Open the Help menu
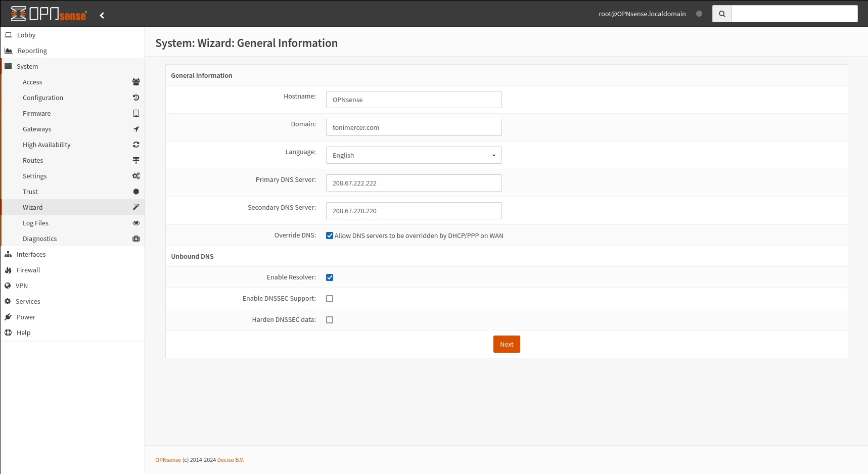 72,333
